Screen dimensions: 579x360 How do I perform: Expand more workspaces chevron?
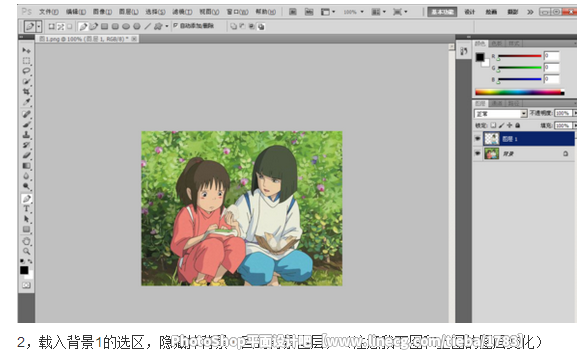tap(530, 12)
